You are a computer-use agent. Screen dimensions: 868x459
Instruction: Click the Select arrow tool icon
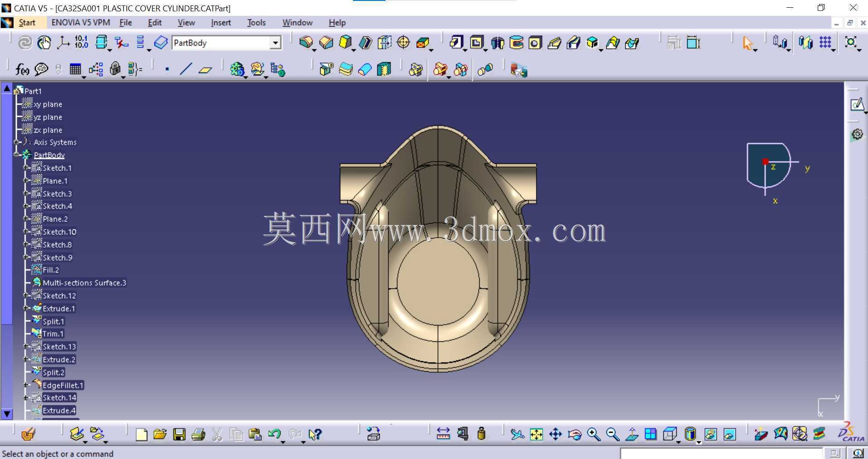click(747, 43)
